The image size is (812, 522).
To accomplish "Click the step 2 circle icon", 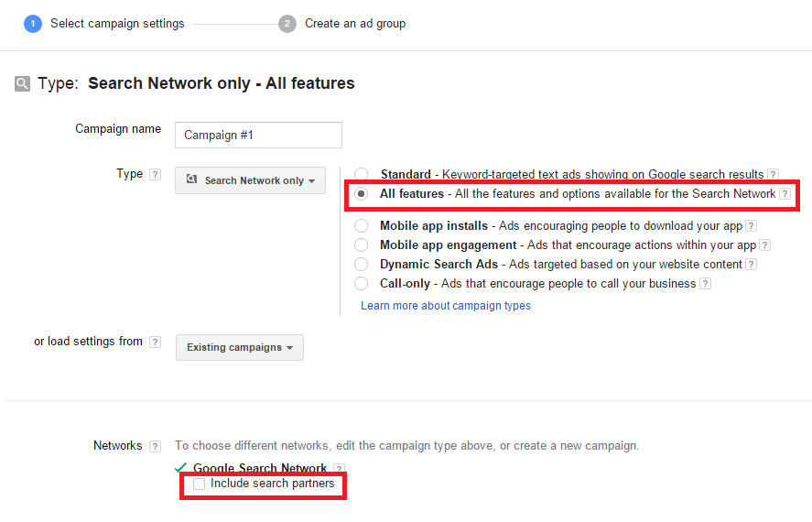I will (x=287, y=24).
